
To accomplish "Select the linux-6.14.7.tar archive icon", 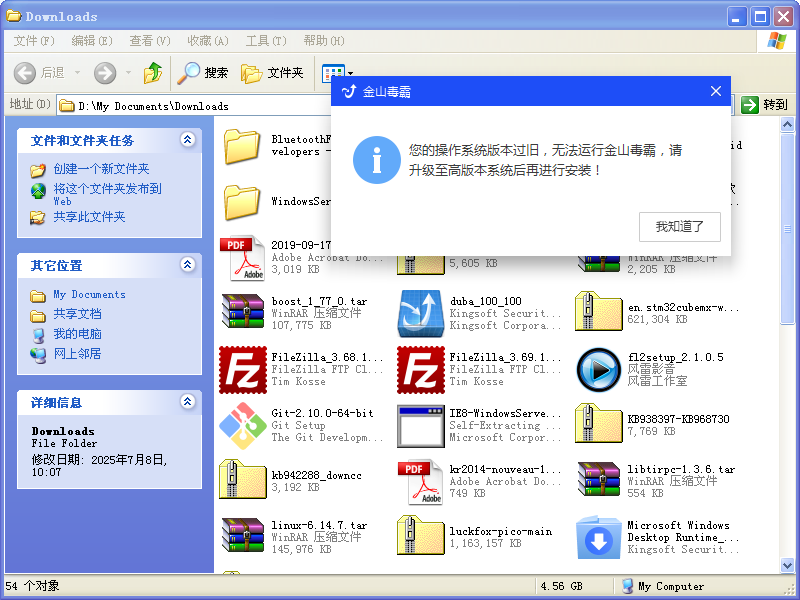I will (x=243, y=537).
